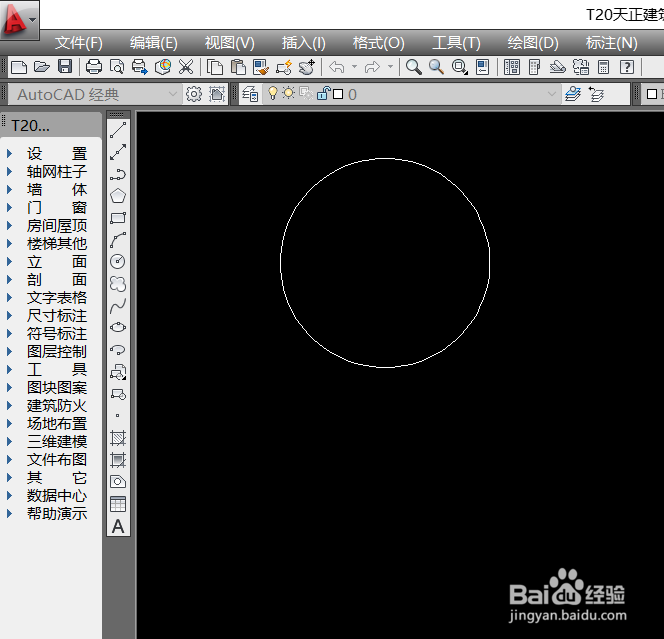Toggle layer 0 freeze sun icon
This screenshot has width=664, height=639.
pos(289,93)
